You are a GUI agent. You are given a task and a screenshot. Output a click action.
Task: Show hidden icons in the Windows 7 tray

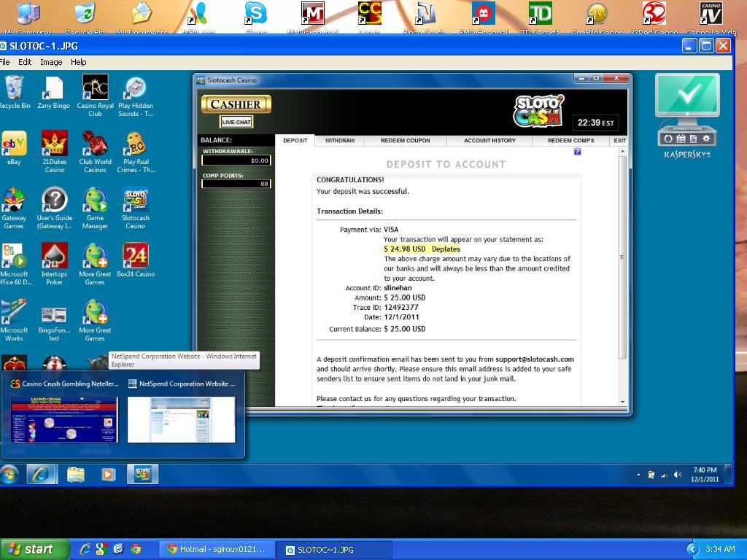(638, 475)
